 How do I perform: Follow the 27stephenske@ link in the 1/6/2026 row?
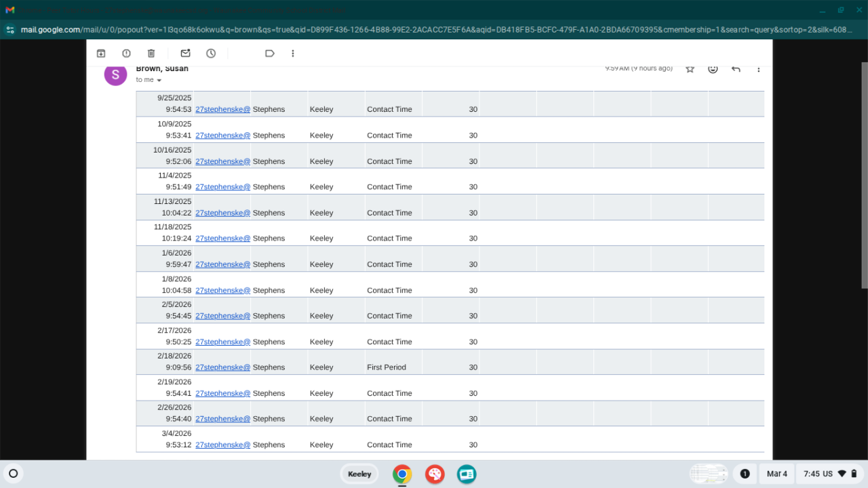point(223,264)
